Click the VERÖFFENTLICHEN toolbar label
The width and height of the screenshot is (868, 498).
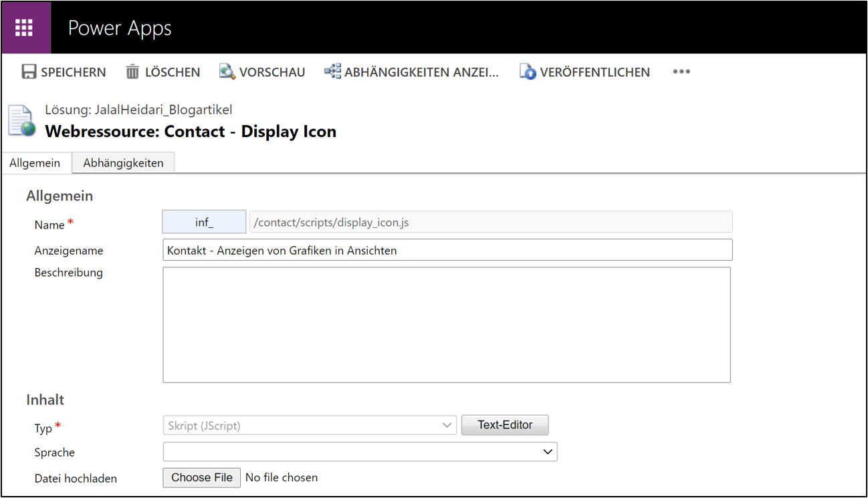(x=595, y=72)
